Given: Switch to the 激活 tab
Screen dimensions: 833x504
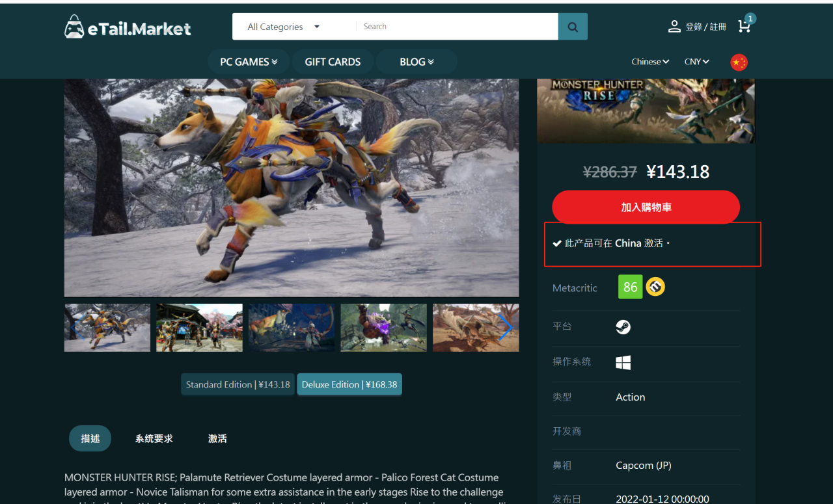Looking at the screenshot, I should [217, 438].
